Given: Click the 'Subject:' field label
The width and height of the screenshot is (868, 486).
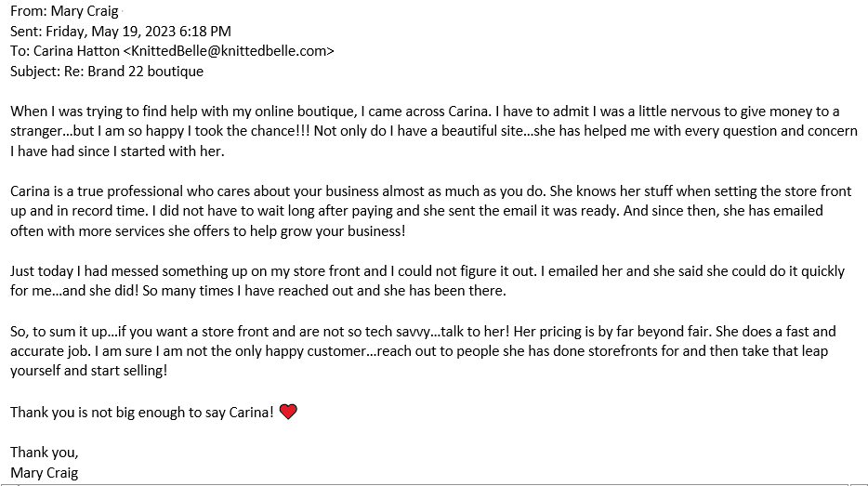Looking at the screenshot, I should [37, 71].
